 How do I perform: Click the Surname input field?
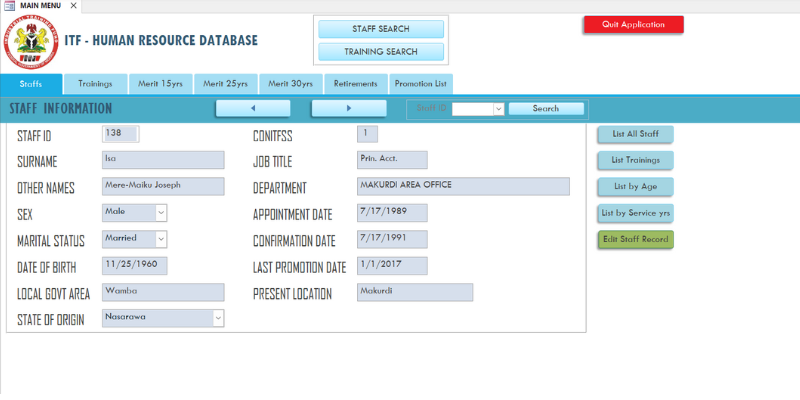click(x=163, y=160)
